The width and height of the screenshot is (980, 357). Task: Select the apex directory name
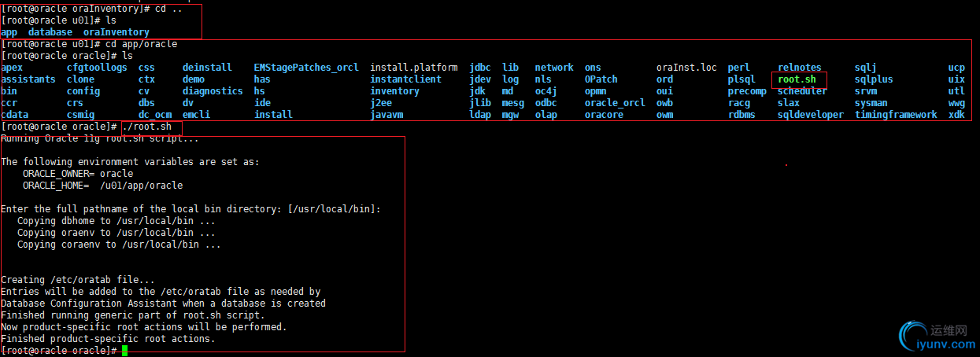(12, 68)
